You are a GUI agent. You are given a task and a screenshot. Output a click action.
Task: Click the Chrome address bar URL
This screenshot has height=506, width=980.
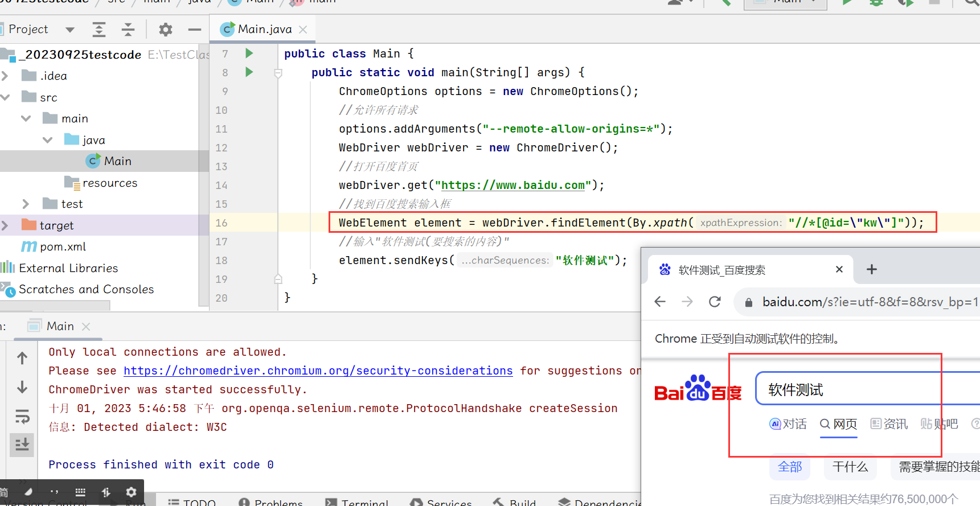tap(870, 302)
